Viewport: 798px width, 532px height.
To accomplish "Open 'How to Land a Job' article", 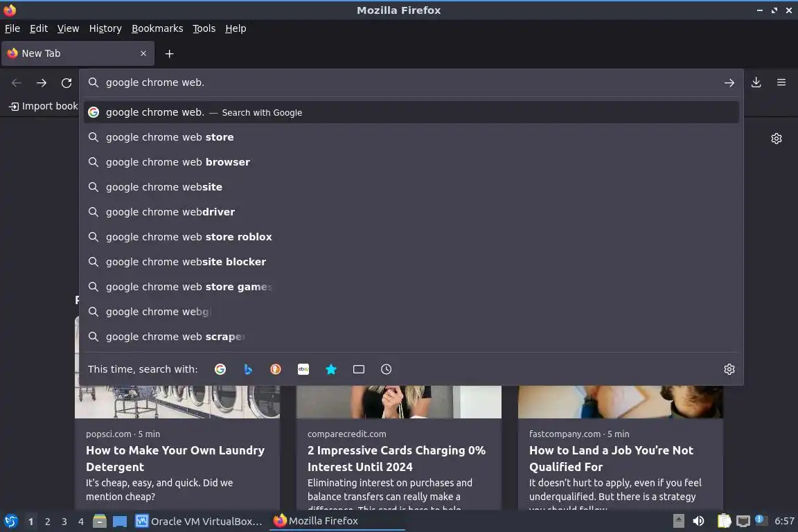I will click(611, 458).
